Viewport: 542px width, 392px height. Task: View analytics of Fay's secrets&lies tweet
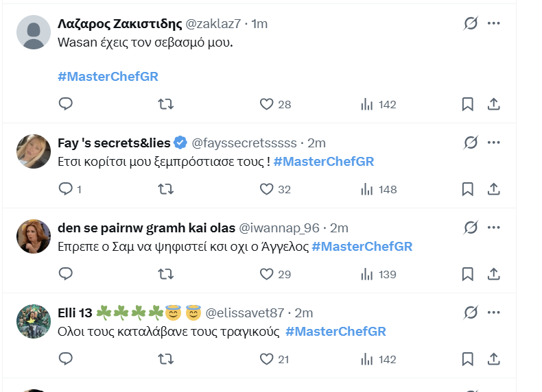[367, 189]
